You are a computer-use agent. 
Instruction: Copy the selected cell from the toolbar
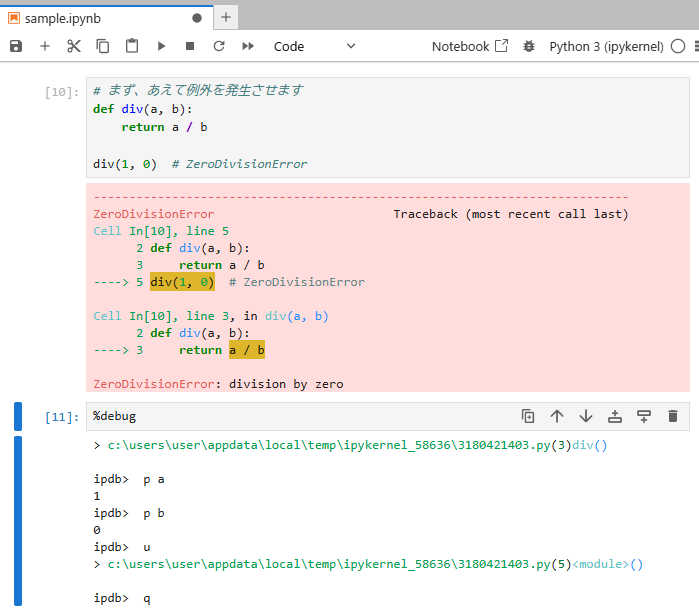pyautogui.click(x=103, y=46)
